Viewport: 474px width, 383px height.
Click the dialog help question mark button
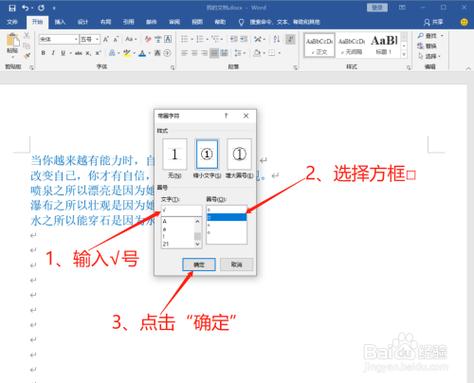[226, 116]
